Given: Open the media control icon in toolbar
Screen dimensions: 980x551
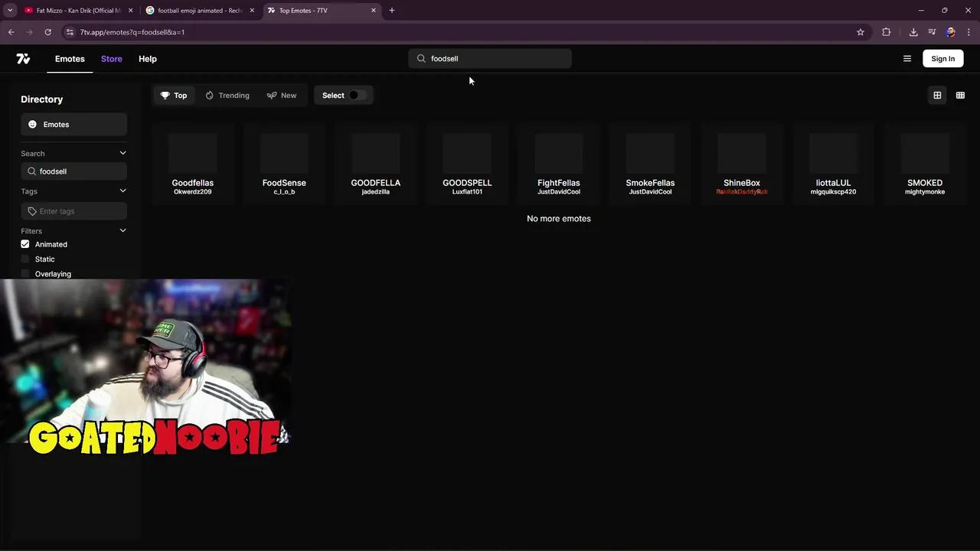Looking at the screenshot, I should point(932,32).
